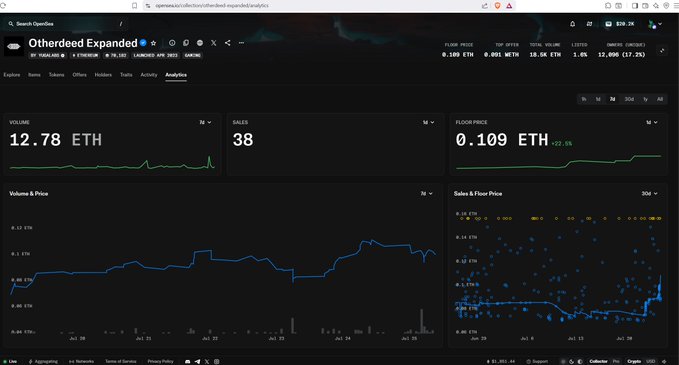Open the Sales card 1d dropdown
This screenshot has width=679, height=365.
428,123
